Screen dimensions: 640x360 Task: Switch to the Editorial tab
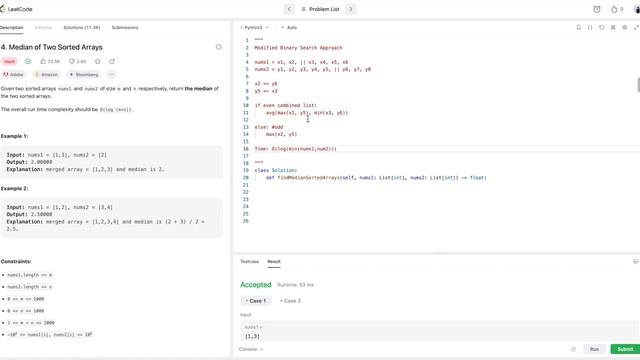[x=43, y=27]
